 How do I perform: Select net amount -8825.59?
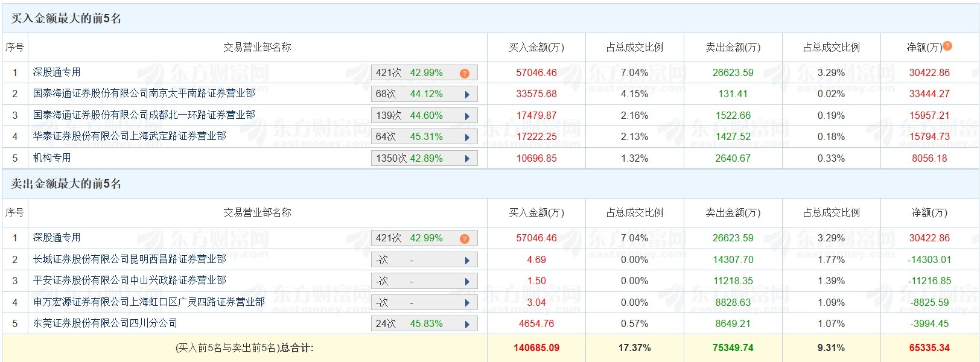(929, 303)
